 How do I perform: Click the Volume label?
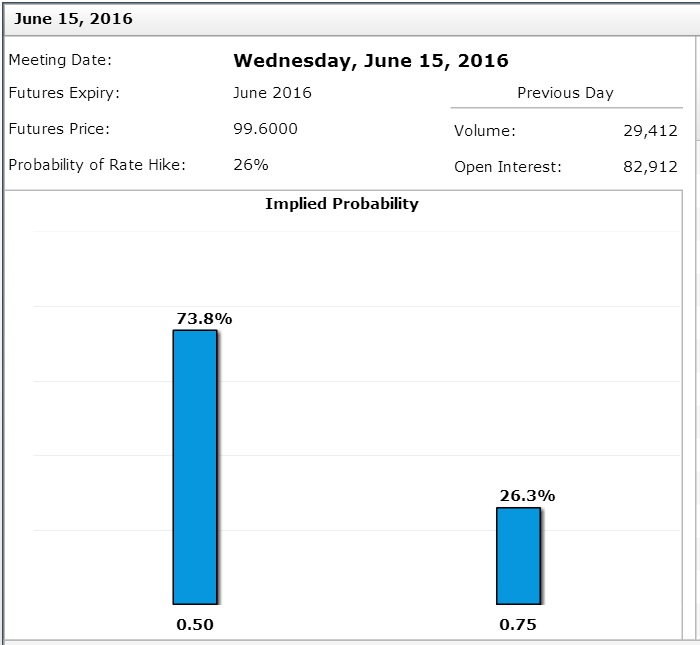click(484, 131)
